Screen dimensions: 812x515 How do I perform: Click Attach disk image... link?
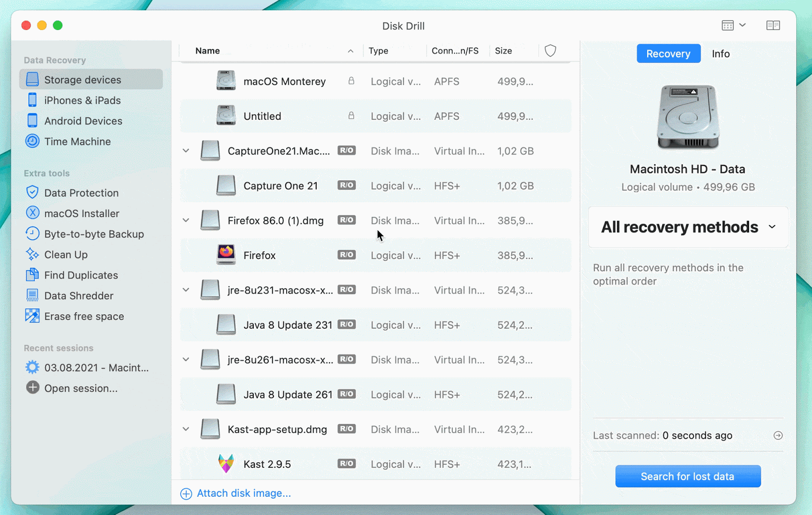pos(235,493)
